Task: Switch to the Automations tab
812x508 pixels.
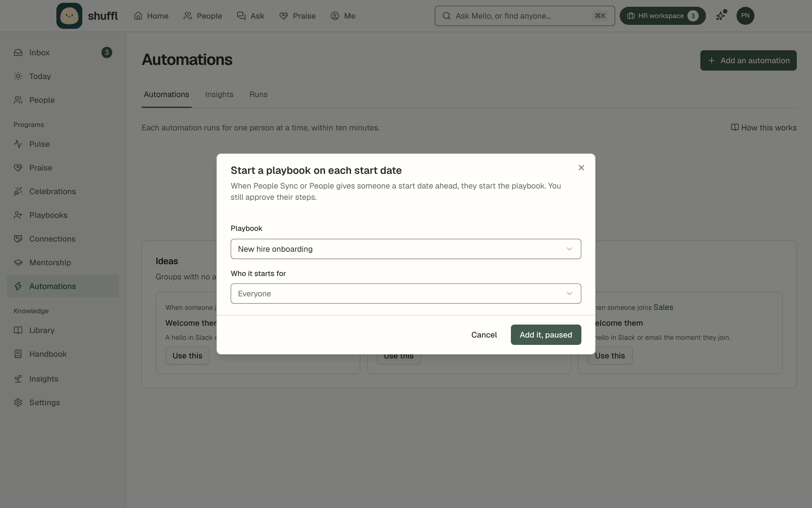Action: 166,95
